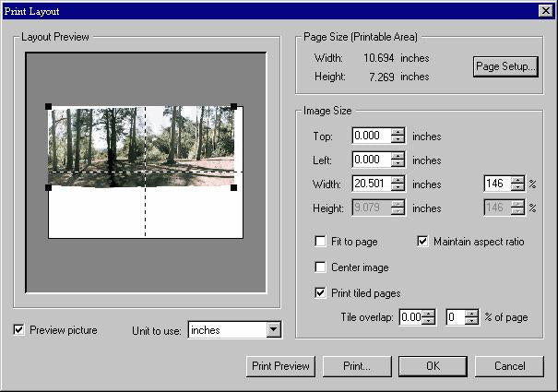Image resolution: width=558 pixels, height=392 pixels.
Task: Cancel the Print Layout dialog
Action: [x=509, y=366]
